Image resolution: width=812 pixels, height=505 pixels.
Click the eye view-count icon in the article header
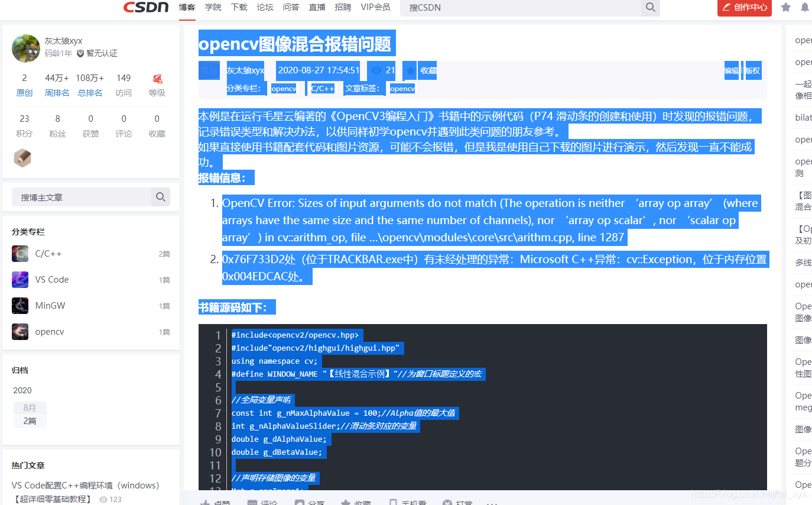point(376,70)
